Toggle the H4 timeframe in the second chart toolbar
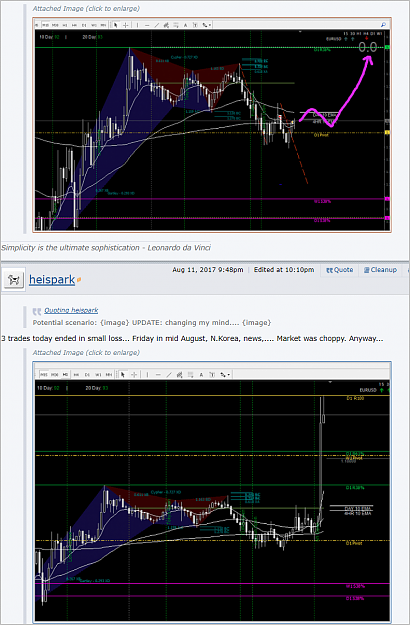 point(76,375)
